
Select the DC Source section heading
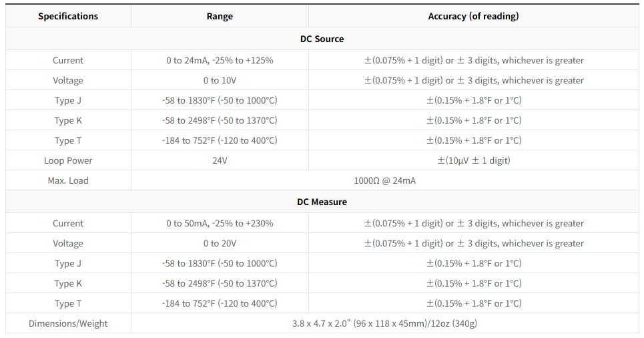point(322,39)
